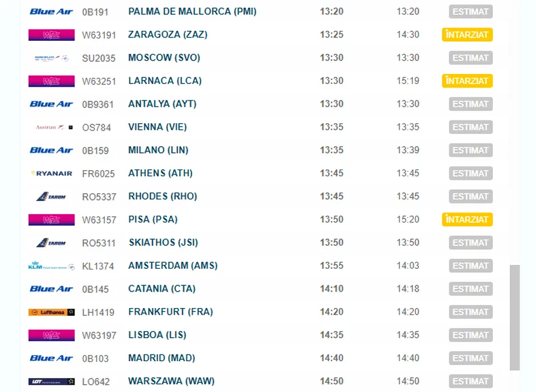Select the MILANO (LIN) flight row
536x392 pixels.
tap(265, 150)
